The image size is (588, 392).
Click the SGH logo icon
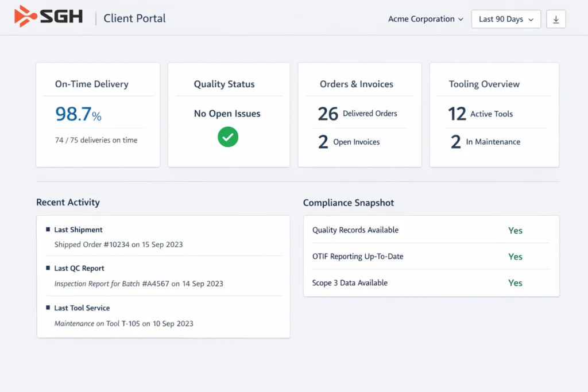26,17
